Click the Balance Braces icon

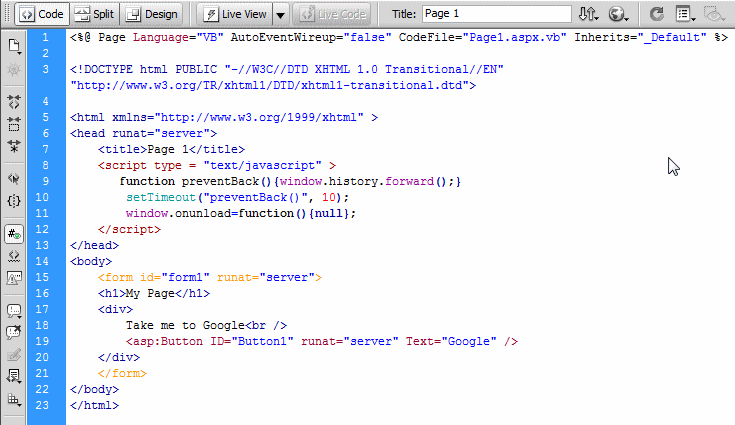coord(14,201)
